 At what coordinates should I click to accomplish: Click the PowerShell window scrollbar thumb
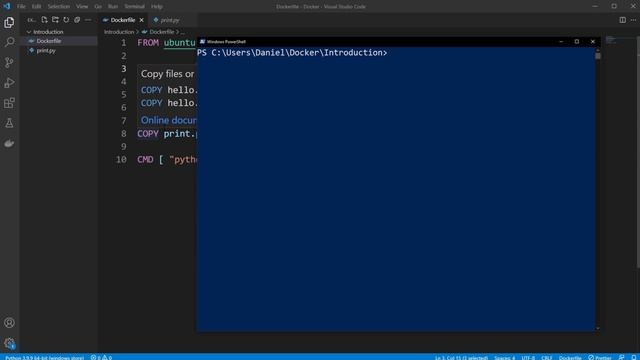pos(598,56)
